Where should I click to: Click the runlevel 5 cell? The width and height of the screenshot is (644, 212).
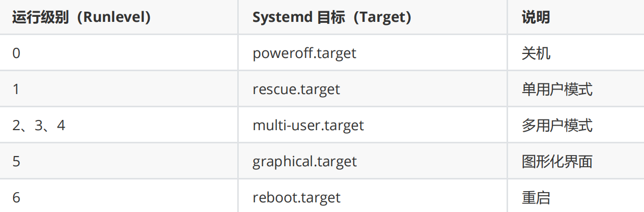pyautogui.click(x=16, y=161)
